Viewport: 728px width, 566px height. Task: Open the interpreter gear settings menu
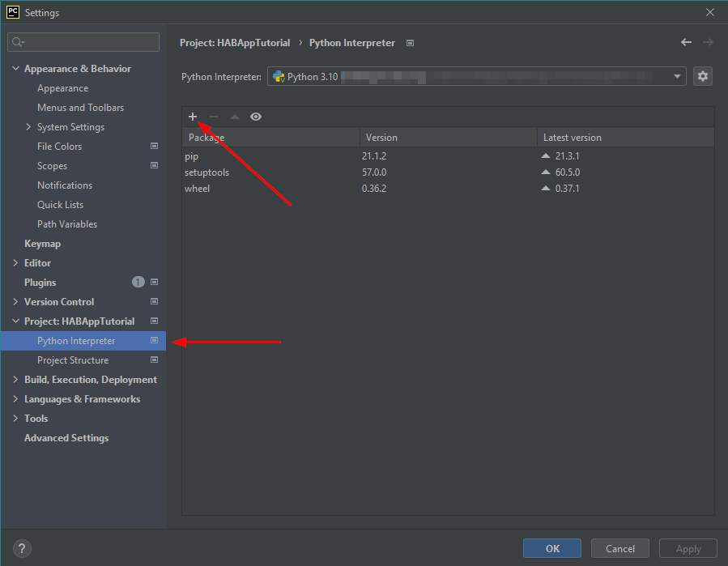coord(702,76)
